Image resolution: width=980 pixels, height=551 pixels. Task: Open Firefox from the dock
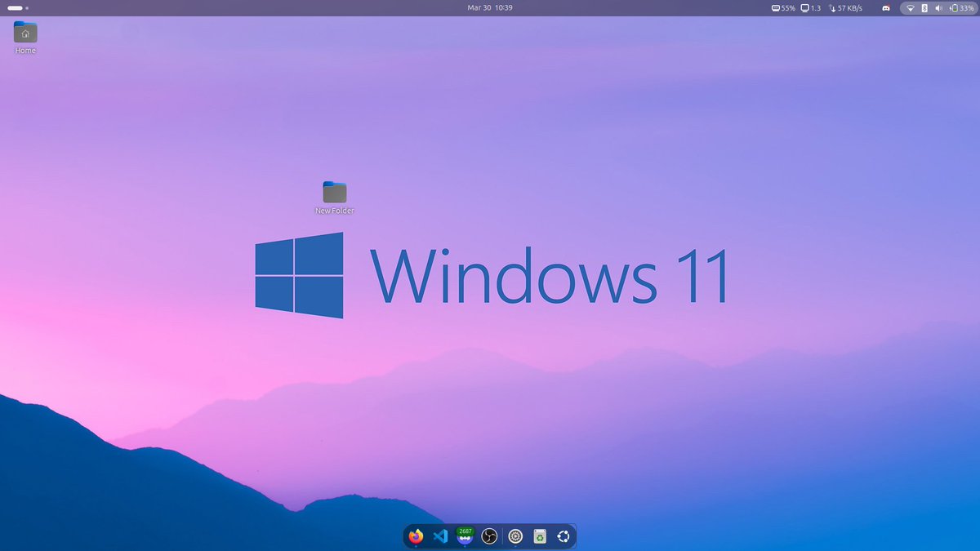(x=416, y=536)
